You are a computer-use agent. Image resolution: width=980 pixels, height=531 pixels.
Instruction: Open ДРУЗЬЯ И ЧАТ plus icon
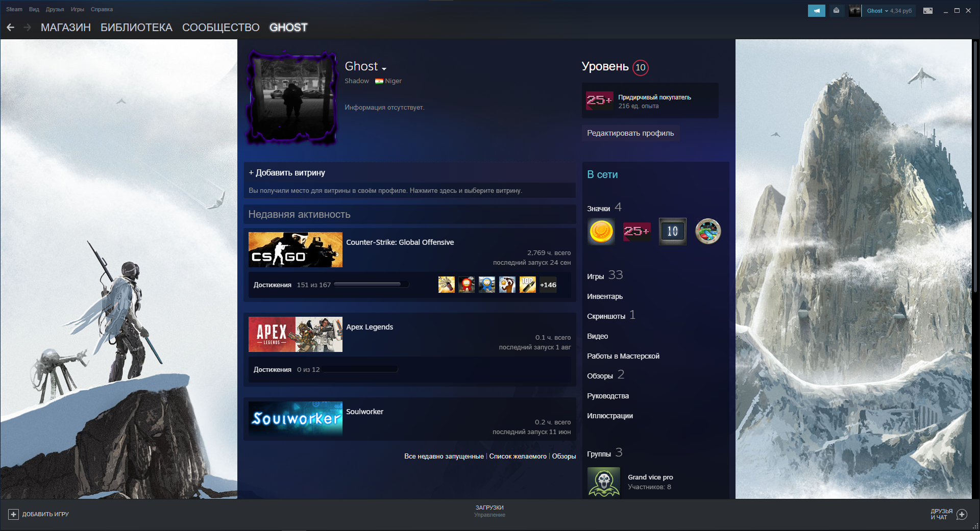coord(962,514)
